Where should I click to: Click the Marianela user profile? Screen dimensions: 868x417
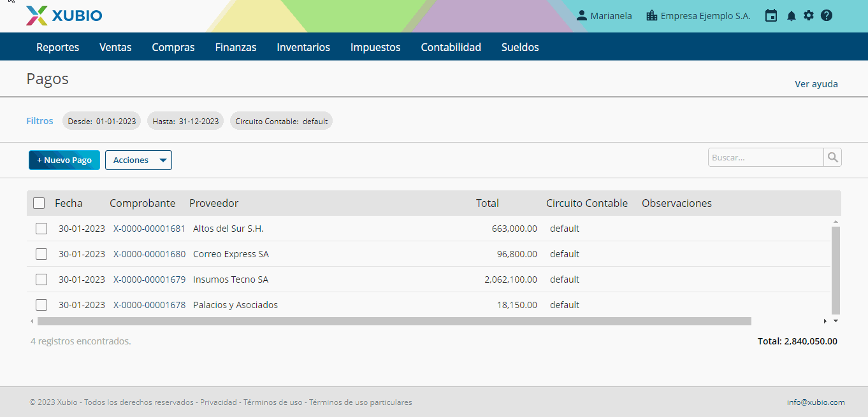point(604,16)
